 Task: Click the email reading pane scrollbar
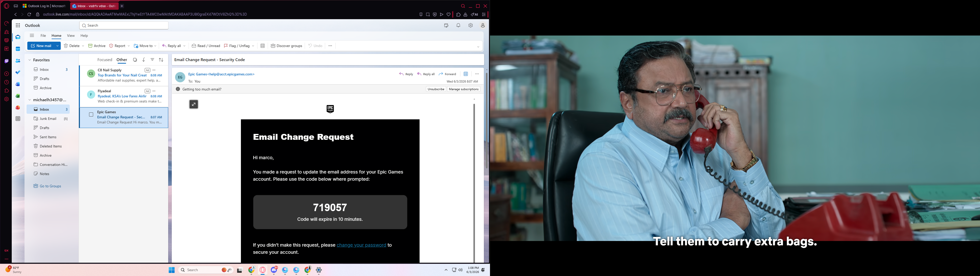[474, 183]
